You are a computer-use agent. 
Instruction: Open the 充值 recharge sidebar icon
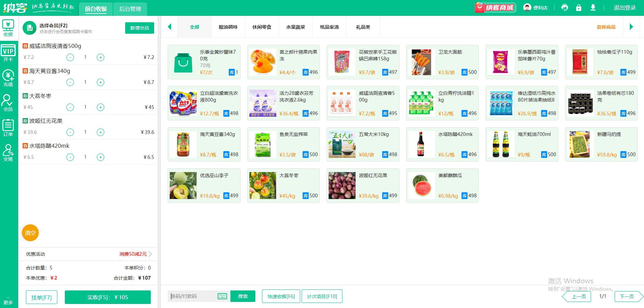tap(8, 78)
